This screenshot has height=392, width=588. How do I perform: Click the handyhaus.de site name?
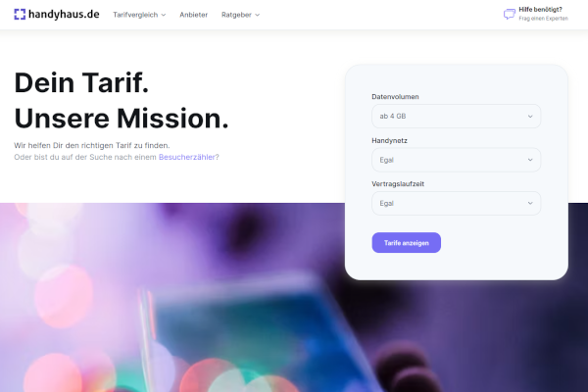[64, 15]
